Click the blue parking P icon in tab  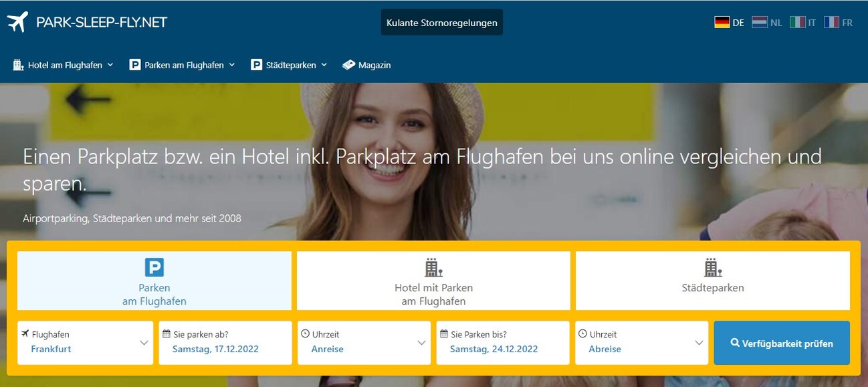pyautogui.click(x=154, y=268)
